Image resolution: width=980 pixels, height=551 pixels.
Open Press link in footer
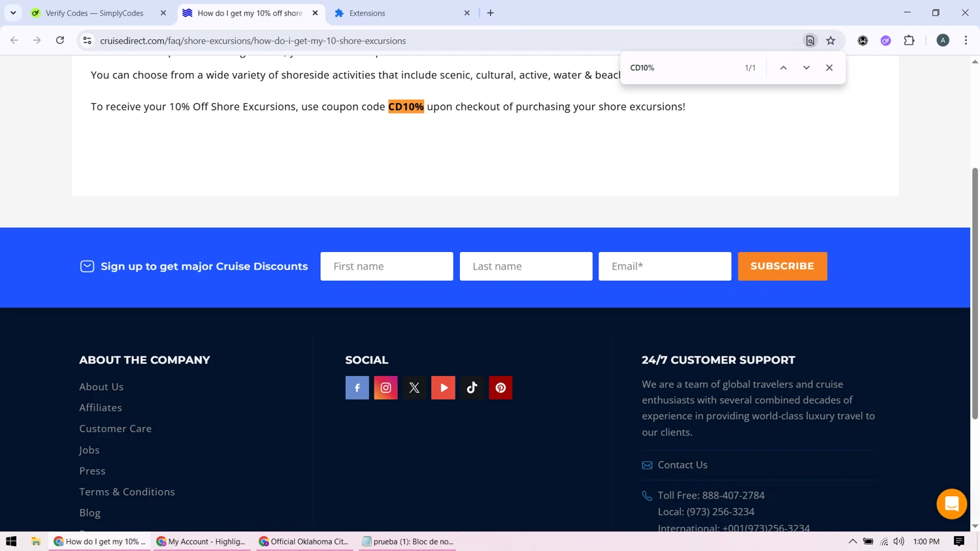click(92, 471)
